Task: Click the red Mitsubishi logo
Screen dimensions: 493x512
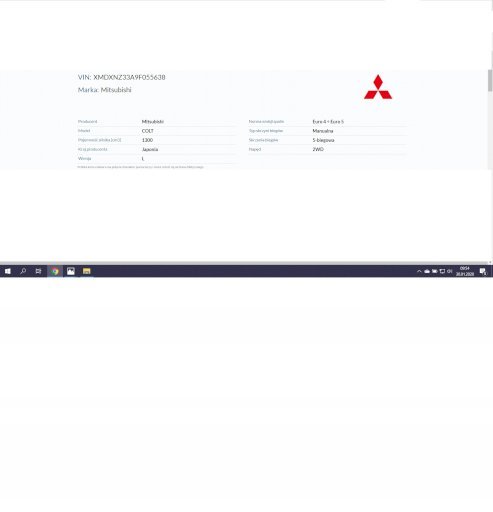Action: point(378,87)
